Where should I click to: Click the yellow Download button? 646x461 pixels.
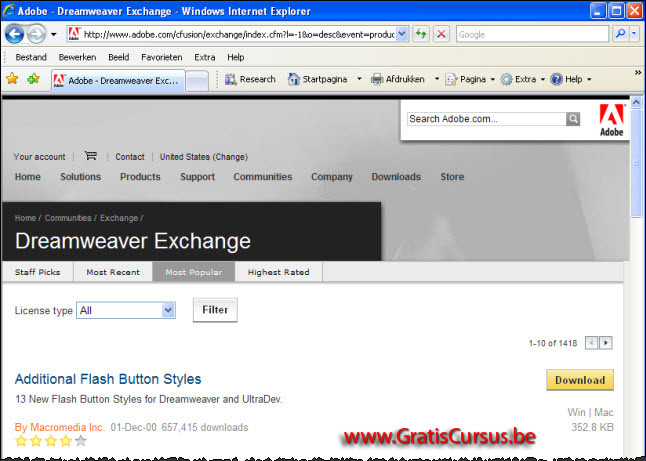click(580, 380)
